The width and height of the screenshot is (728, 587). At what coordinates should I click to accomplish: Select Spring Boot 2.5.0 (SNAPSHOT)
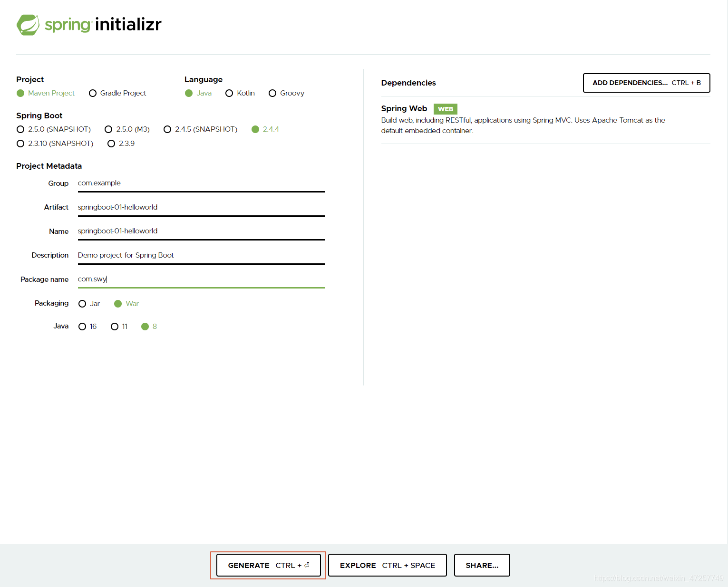pos(54,129)
